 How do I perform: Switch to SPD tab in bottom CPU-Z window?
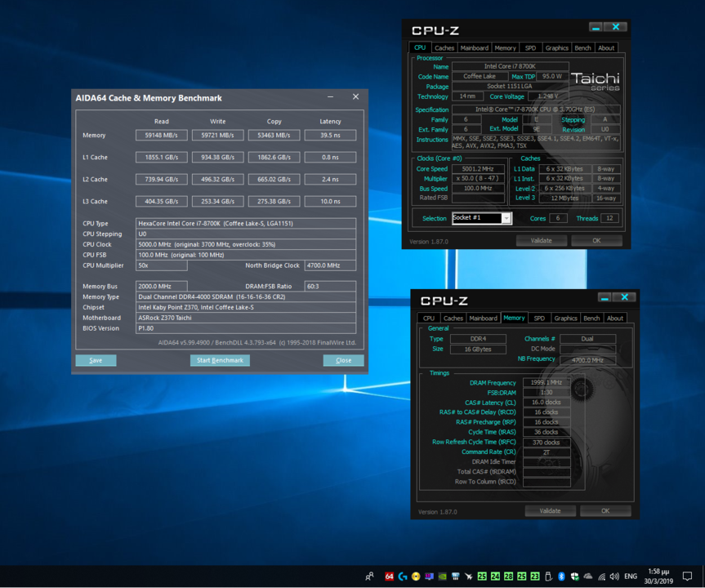click(539, 318)
